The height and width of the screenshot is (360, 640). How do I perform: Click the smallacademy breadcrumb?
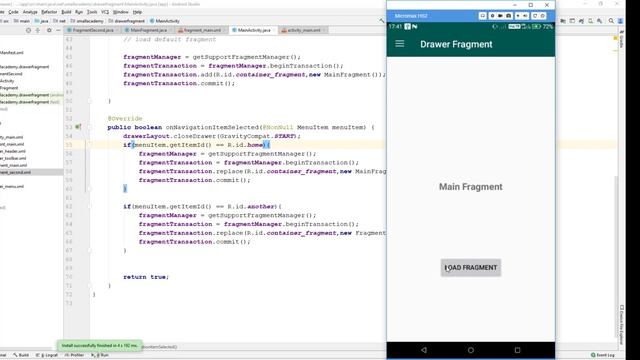pyautogui.click(x=87, y=21)
